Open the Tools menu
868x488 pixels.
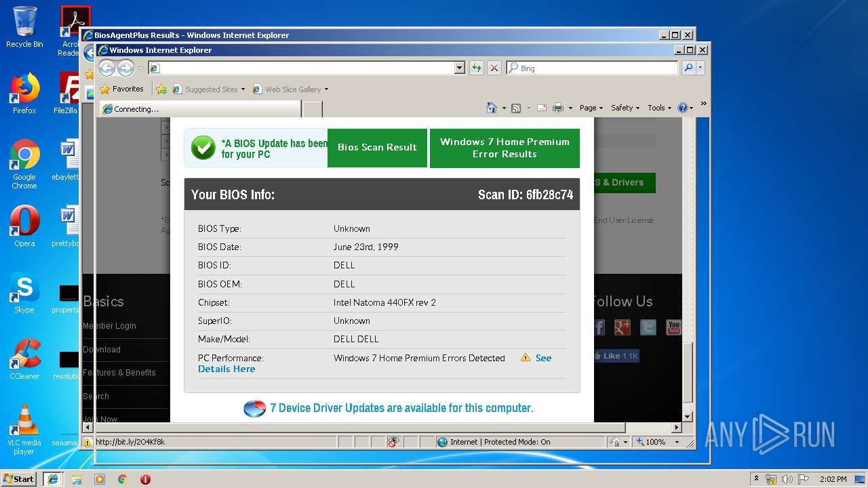click(x=659, y=108)
